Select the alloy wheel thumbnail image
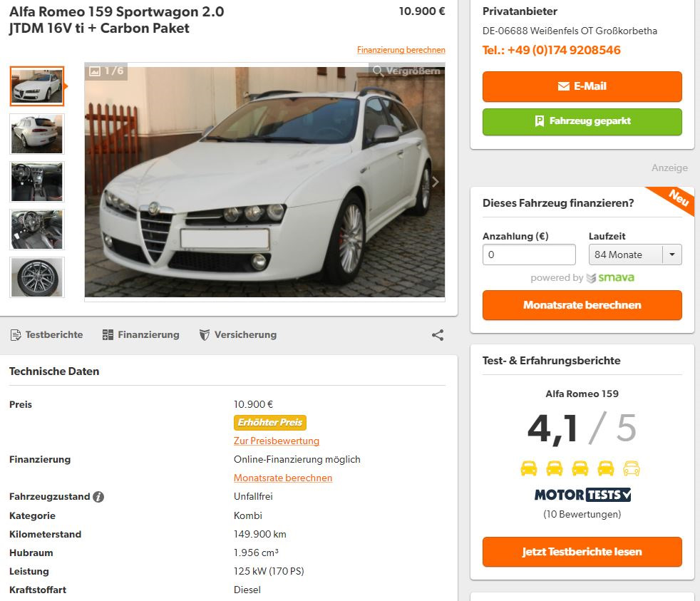 click(36, 277)
